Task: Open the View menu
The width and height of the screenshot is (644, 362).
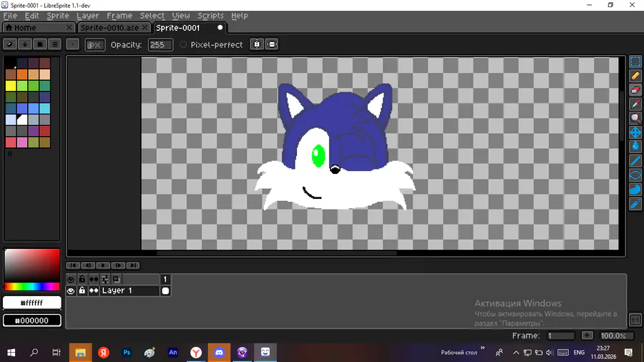Action: (x=181, y=16)
